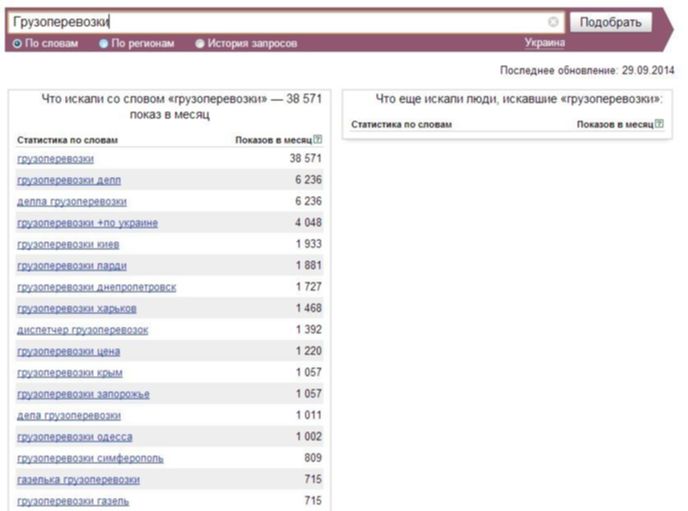The image size is (688, 511).
Task: Click the '1 727' impressions value
Action: [x=309, y=287]
